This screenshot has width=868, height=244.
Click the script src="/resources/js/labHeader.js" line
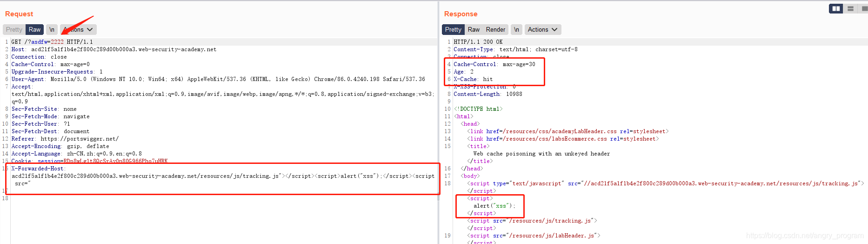[x=534, y=236]
